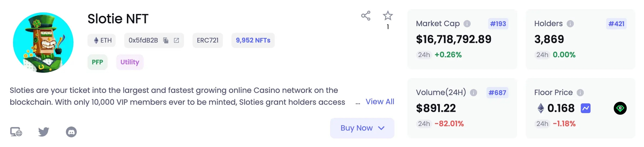644x147 pixels.
Task: Select the Utility tag
Action: point(130,62)
